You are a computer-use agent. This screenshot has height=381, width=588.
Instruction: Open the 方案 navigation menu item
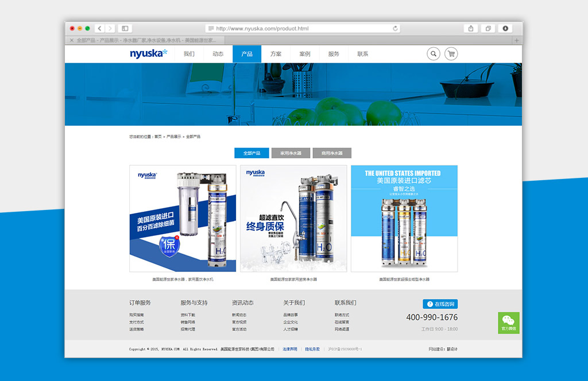pyautogui.click(x=276, y=54)
